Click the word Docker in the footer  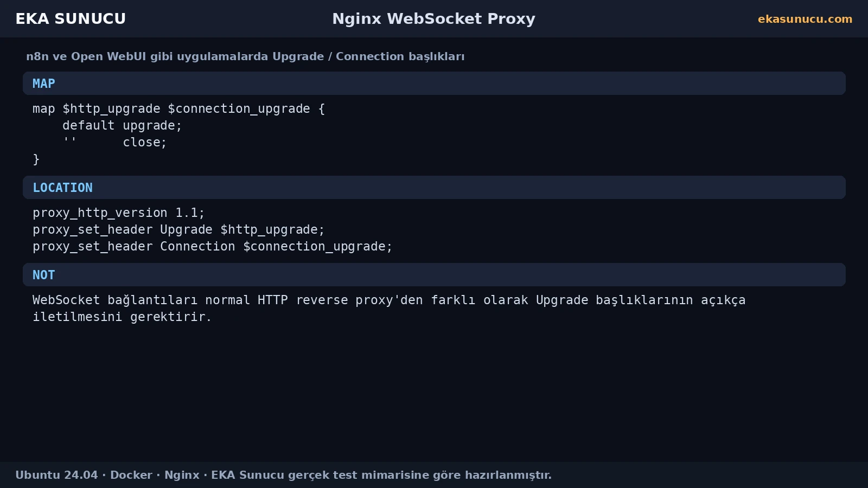pyautogui.click(x=131, y=475)
